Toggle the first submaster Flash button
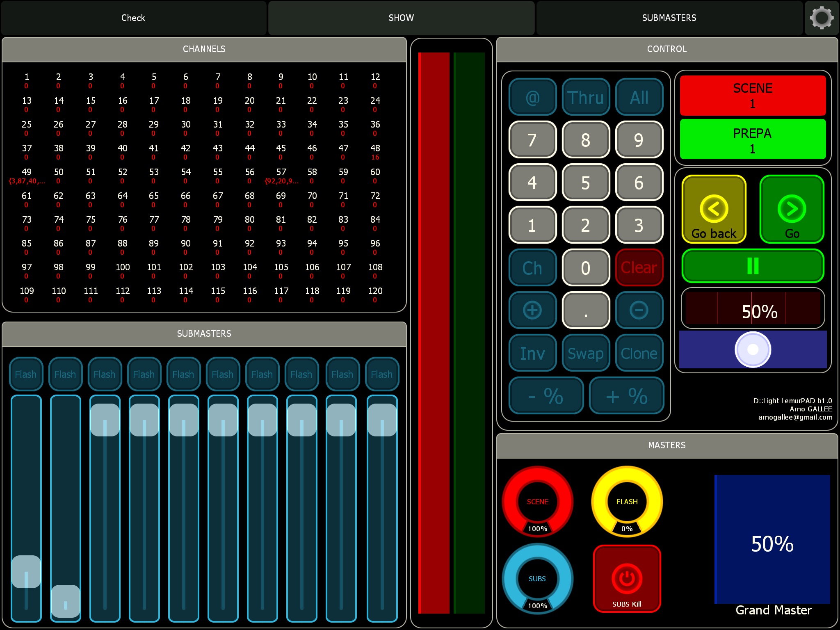 pyautogui.click(x=26, y=374)
